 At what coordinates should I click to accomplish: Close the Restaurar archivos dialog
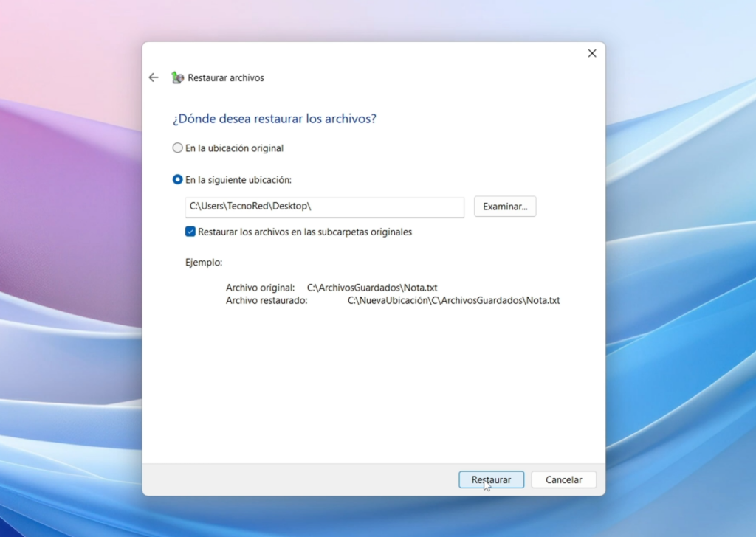pyautogui.click(x=591, y=53)
